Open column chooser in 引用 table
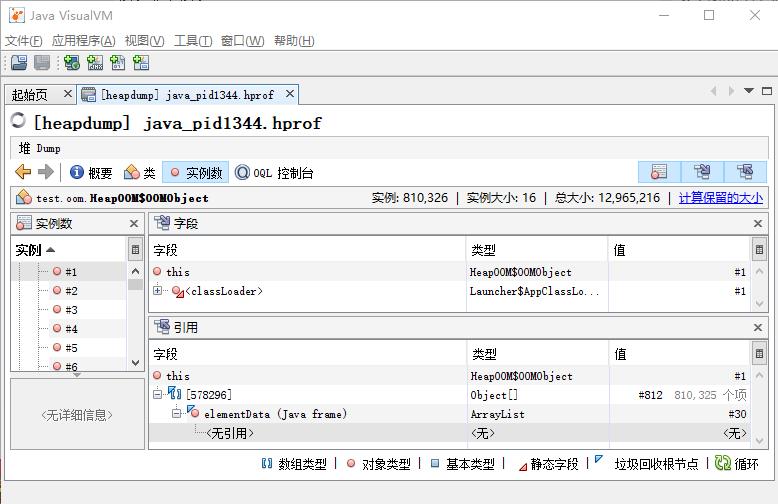The height and width of the screenshot is (504, 778). [x=759, y=354]
